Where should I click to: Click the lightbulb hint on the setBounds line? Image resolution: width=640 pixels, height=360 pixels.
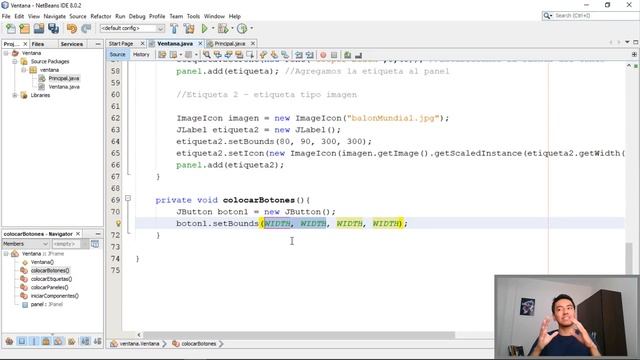(118, 223)
